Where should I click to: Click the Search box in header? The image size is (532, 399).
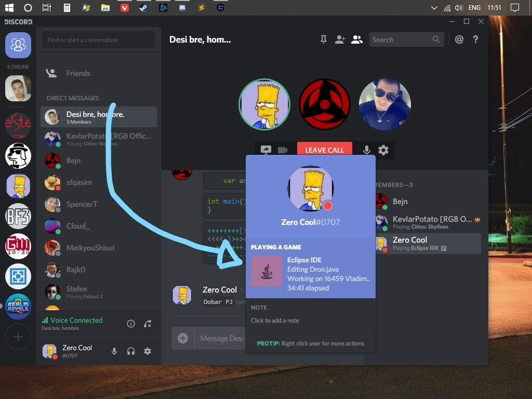406,39
